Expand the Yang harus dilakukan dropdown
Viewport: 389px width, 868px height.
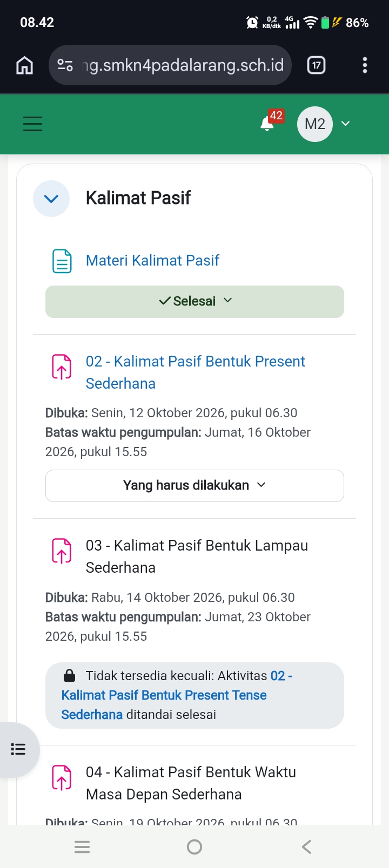pos(194,486)
